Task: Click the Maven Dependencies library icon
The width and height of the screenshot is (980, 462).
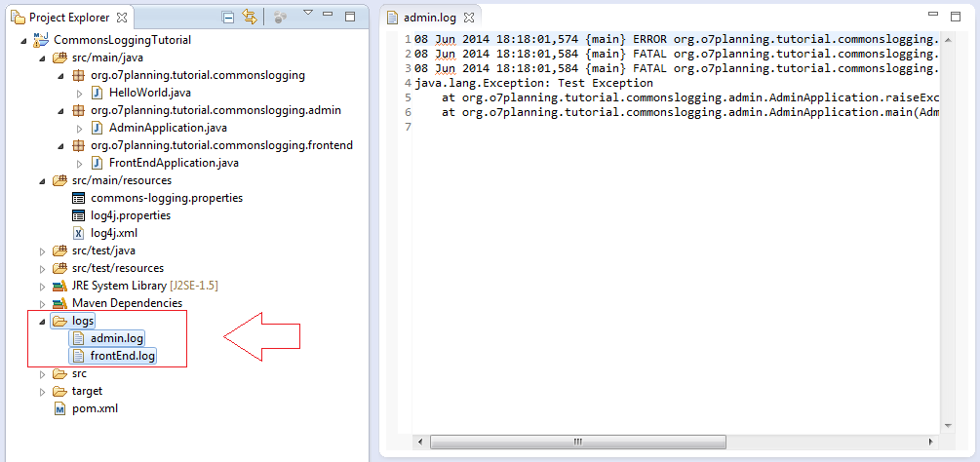Action: point(59,303)
